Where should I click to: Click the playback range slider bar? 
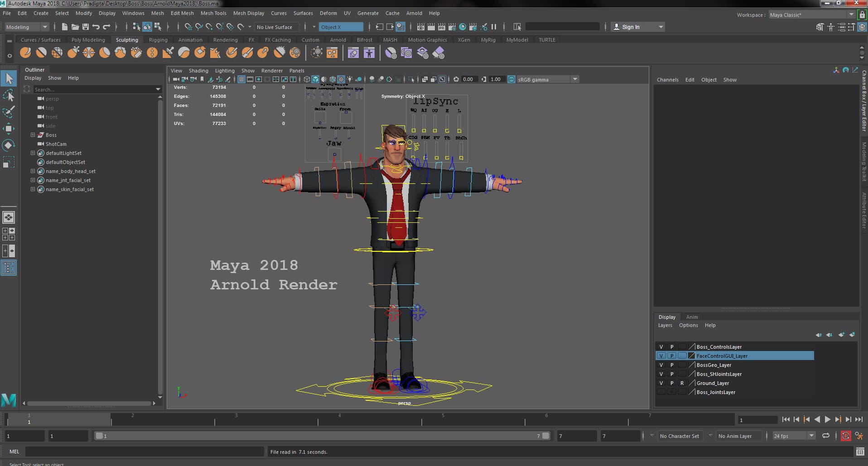click(x=322, y=436)
